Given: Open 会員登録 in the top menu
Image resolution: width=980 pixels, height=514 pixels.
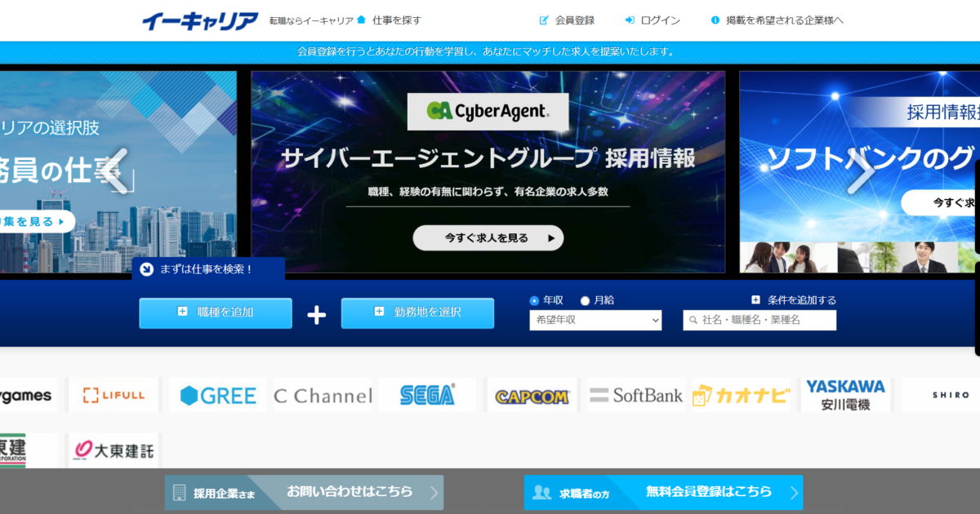Looking at the screenshot, I should coord(567,20).
